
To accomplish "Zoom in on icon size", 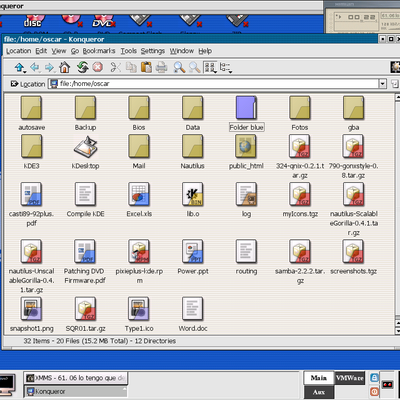I will [179, 67].
